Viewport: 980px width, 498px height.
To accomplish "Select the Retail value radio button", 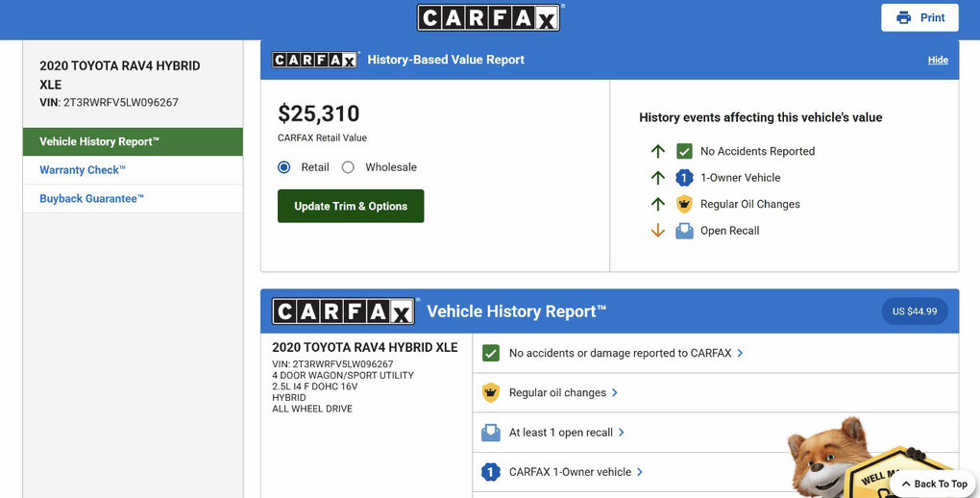I will pos(284,167).
